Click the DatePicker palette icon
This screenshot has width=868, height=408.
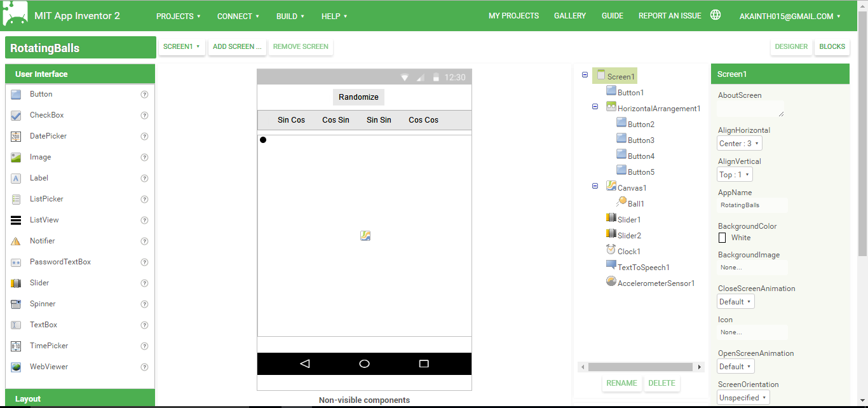[17, 136]
